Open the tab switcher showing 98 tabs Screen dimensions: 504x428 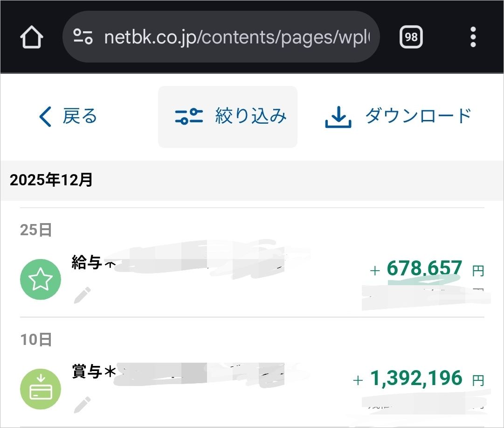pos(411,37)
